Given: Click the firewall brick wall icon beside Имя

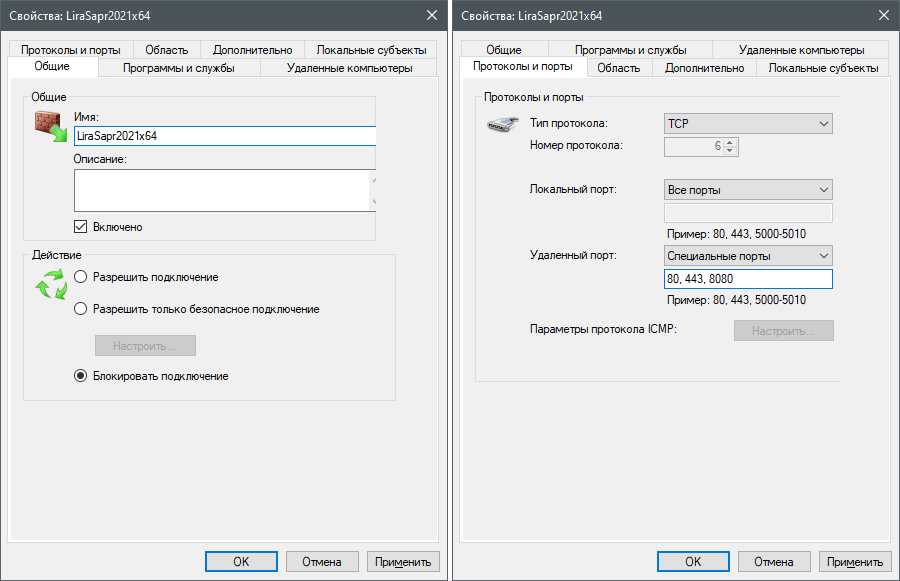Looking at the screenshot, I should tap(51, 126).
